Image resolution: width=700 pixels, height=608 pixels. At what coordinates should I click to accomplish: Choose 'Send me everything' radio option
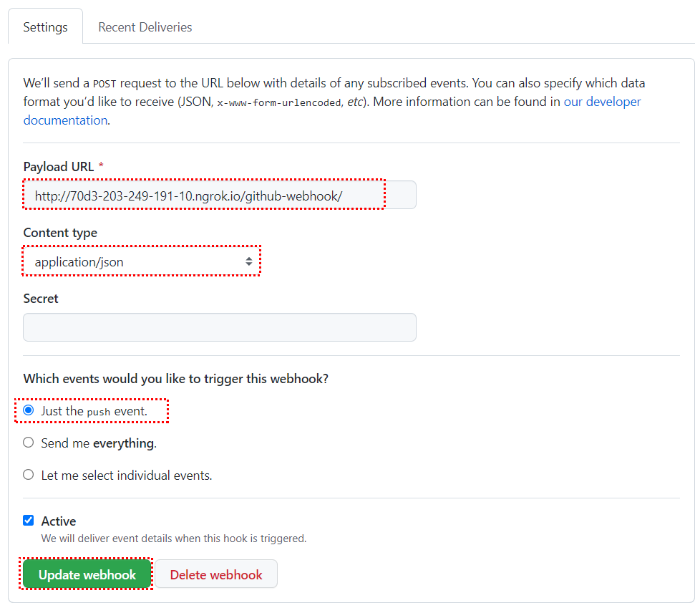point(29,443)
